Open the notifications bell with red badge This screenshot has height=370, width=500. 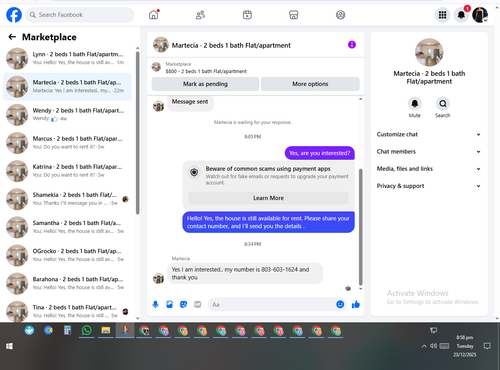[x=461, y=15]
